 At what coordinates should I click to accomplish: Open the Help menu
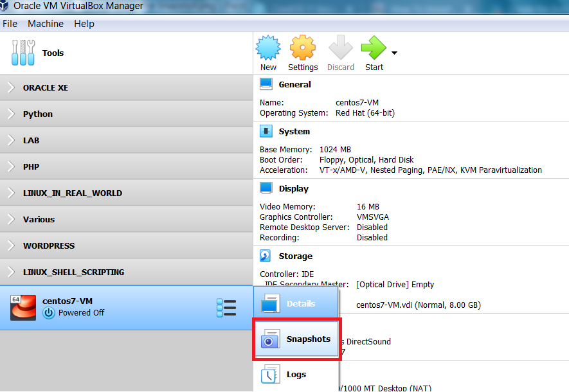pyautogui.click(x=84, y=24)
